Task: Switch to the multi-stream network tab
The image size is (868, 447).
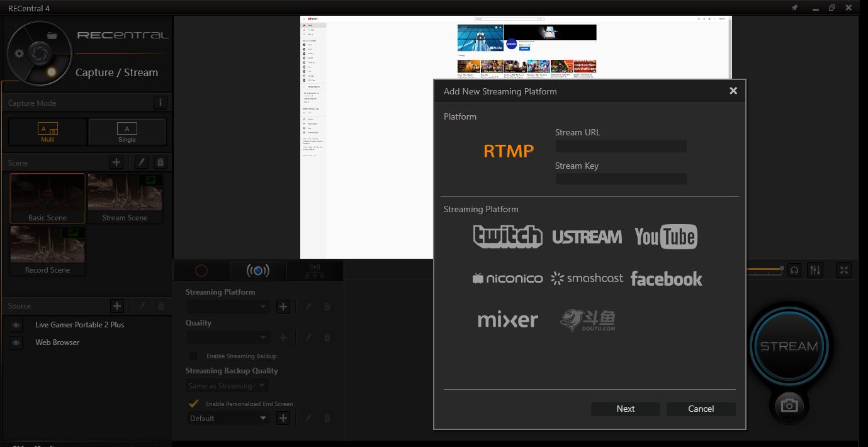Action: [315, 271]
